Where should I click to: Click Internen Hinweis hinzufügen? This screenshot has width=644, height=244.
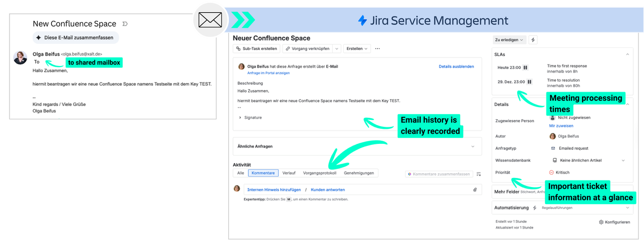(274, 190)
